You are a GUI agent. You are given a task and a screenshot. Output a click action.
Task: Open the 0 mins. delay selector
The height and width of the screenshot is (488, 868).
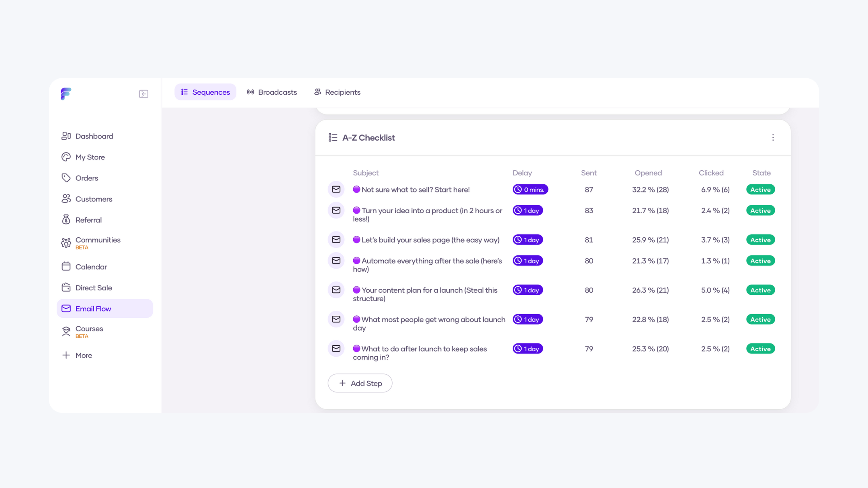[530, 190]
